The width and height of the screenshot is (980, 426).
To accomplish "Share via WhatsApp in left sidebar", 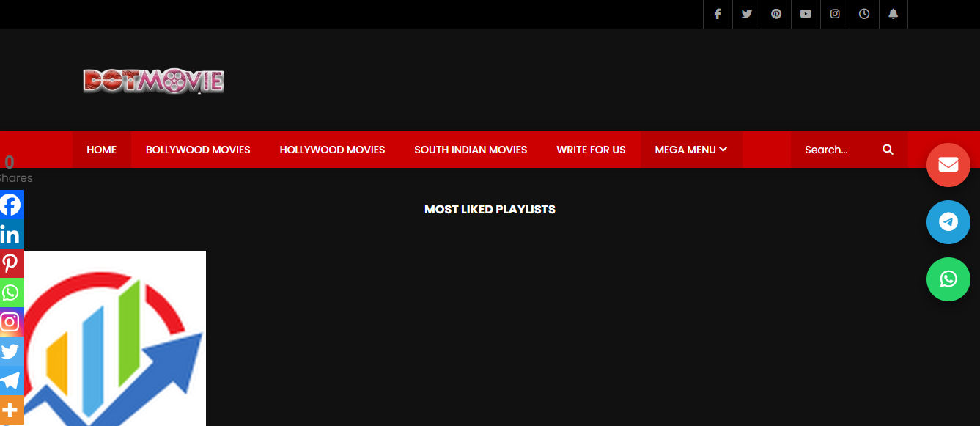I will point(11,293).
